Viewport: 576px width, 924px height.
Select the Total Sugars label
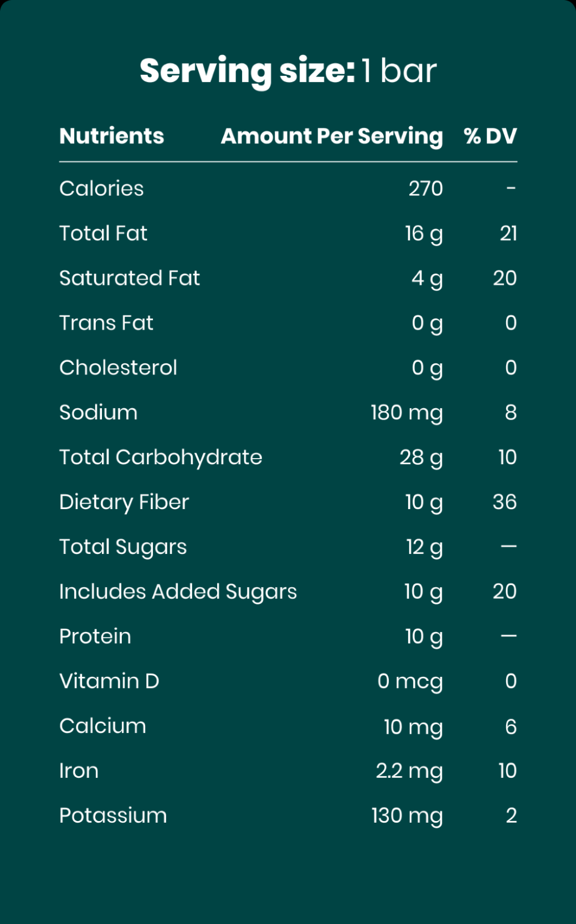(123, 547)
